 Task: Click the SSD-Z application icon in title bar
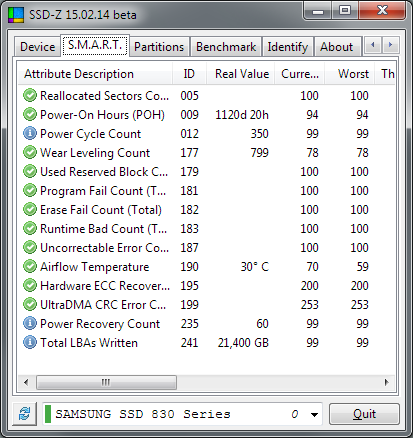(x=16, y=14)
